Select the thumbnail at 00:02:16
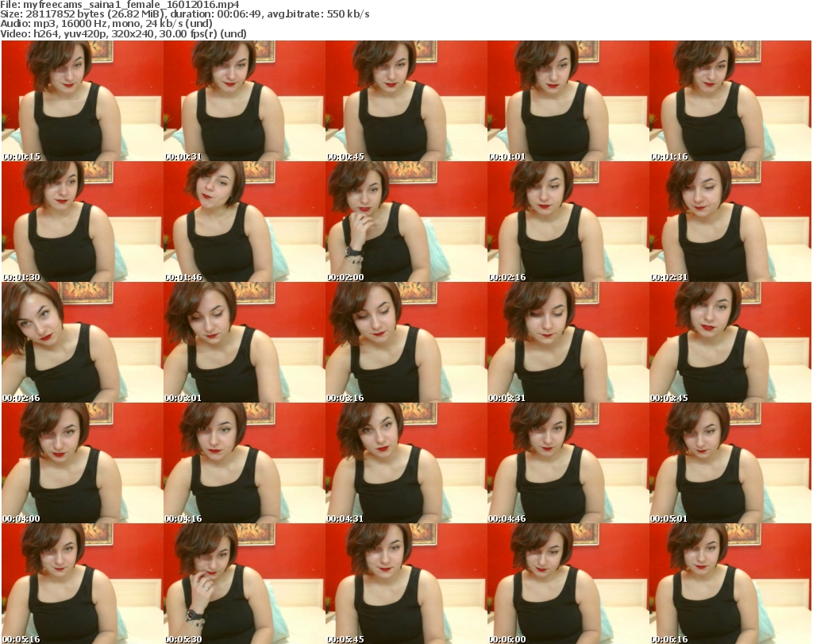This screenshot has height=644, width=813. click(568, 222)
